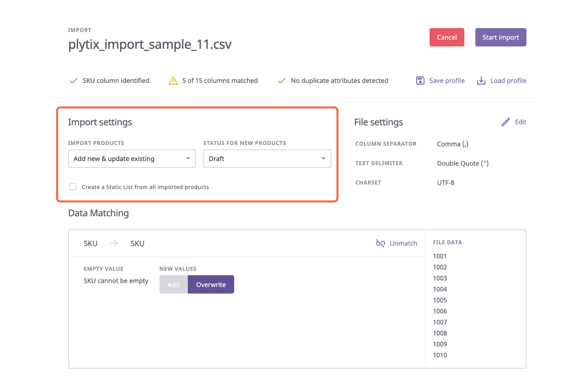The height and width of the screenshot is (392, 588).
Task: Open the Status for New Products dropdown
Action: tap(267, 158)
